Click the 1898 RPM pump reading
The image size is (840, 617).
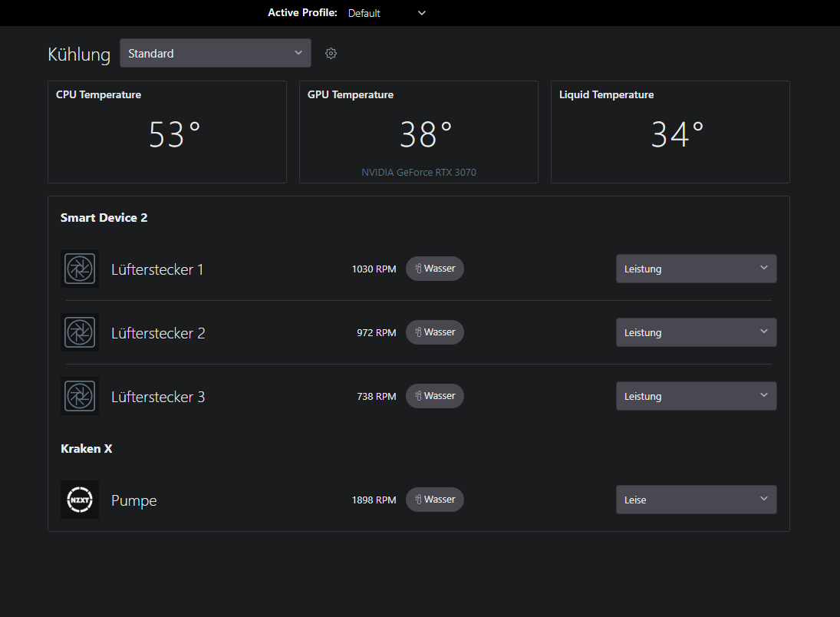(374, 500)
